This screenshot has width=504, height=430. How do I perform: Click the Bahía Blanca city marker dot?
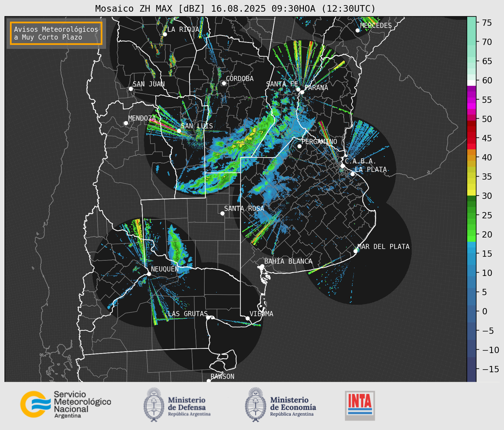point(262,266)
